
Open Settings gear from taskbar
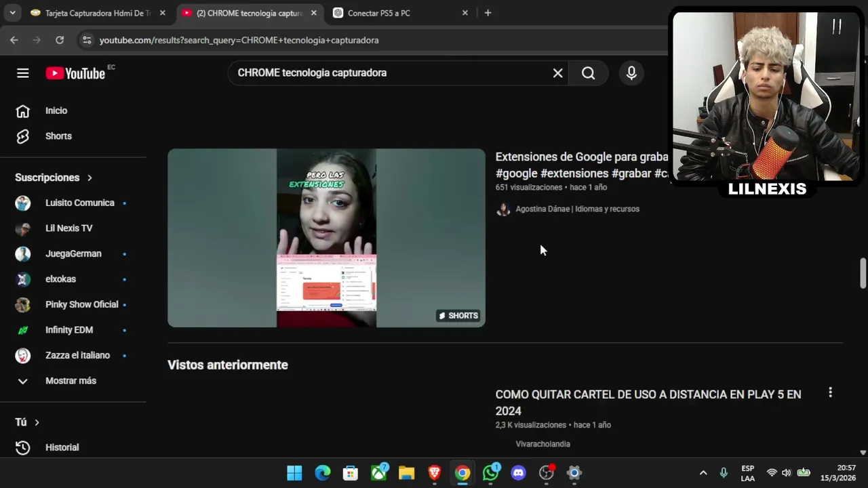(574, 473)
